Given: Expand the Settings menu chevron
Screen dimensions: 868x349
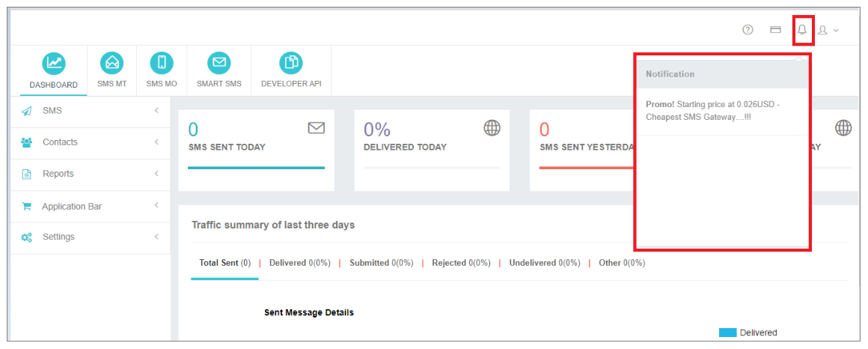Looking at the screenshot, I should point(156,237).
